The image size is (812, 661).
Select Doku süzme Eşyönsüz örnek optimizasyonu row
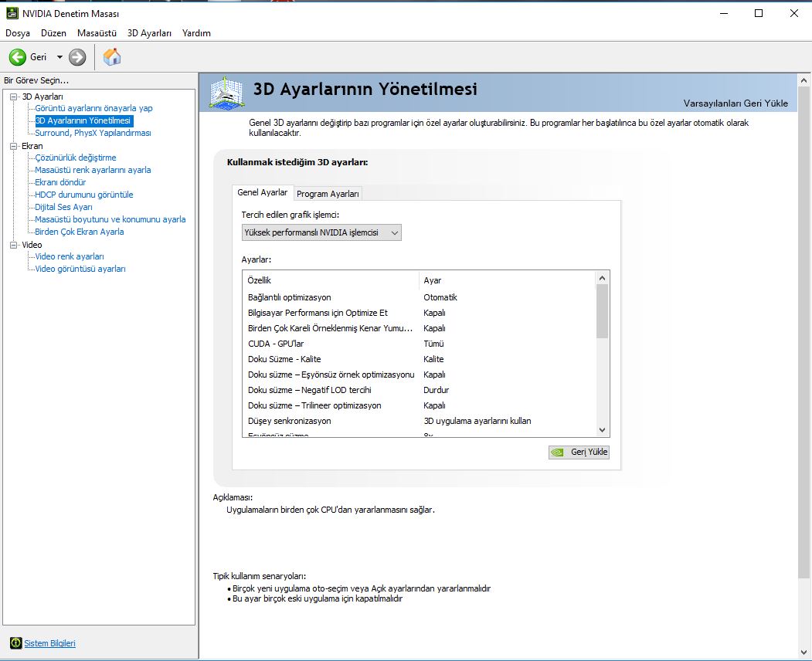(420, 375)
